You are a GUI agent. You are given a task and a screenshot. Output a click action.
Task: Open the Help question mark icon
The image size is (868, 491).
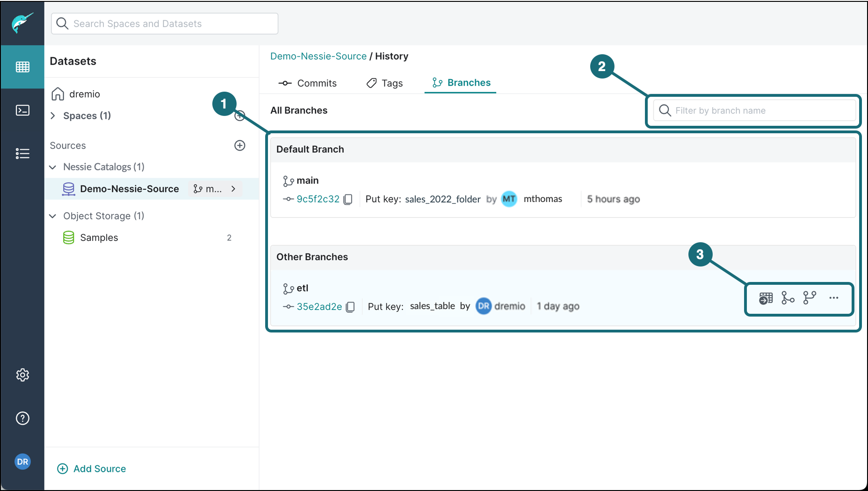point(22,418)
